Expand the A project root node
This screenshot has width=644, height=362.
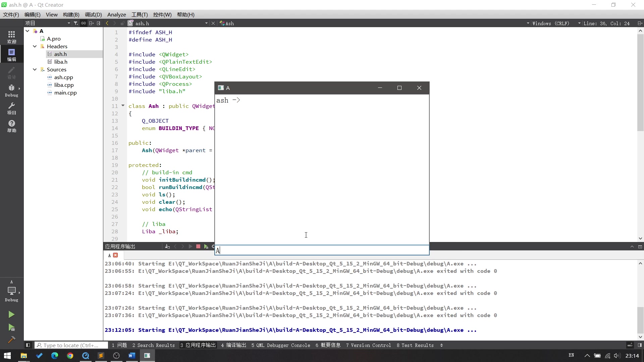coord(28,31)
